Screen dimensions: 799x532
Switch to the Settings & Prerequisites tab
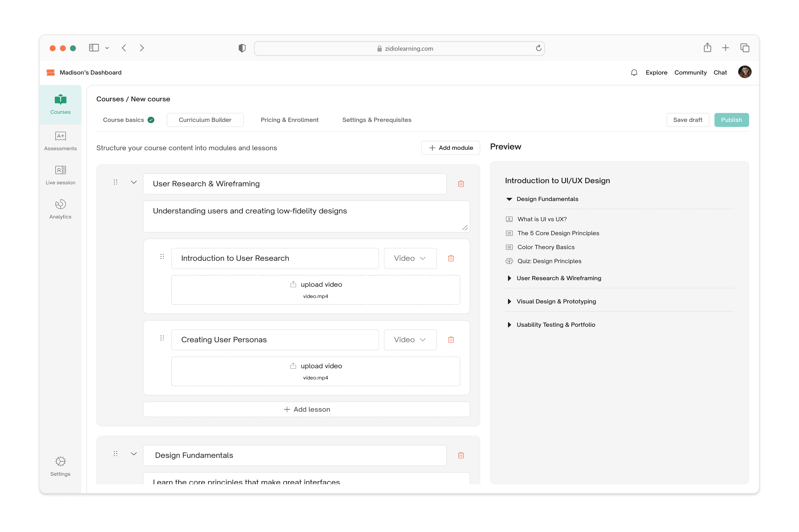(x=376, y=120)
